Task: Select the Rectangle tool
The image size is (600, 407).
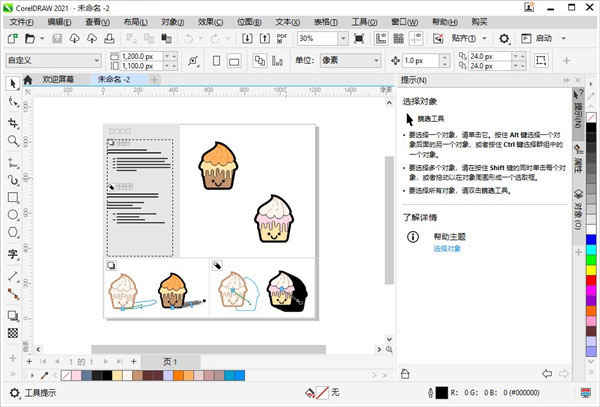Action: click(13, 198)
